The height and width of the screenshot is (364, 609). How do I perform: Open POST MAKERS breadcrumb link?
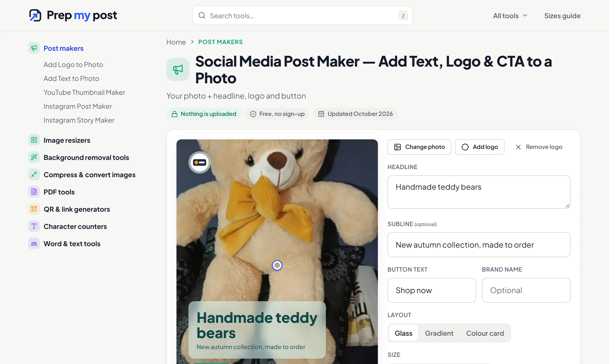(x=220, y=42)
